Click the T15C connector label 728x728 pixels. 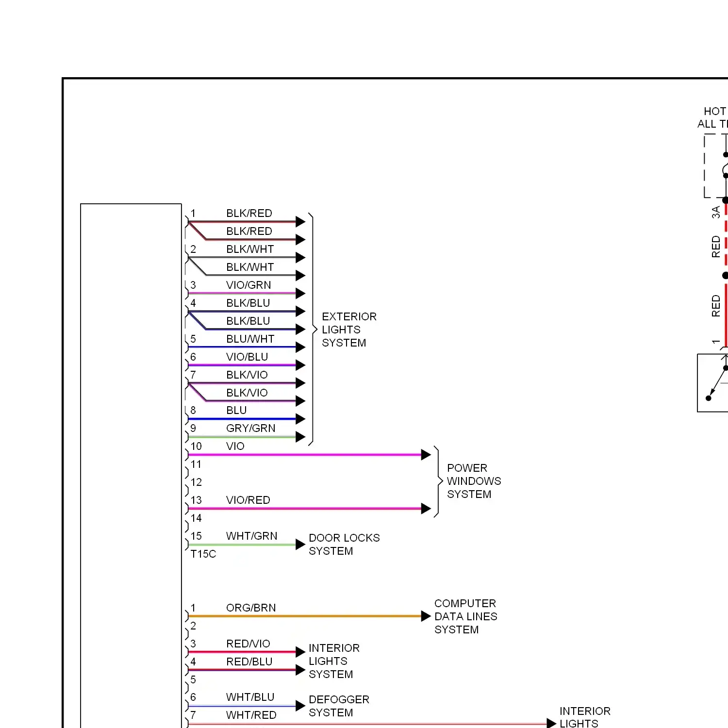203,554
